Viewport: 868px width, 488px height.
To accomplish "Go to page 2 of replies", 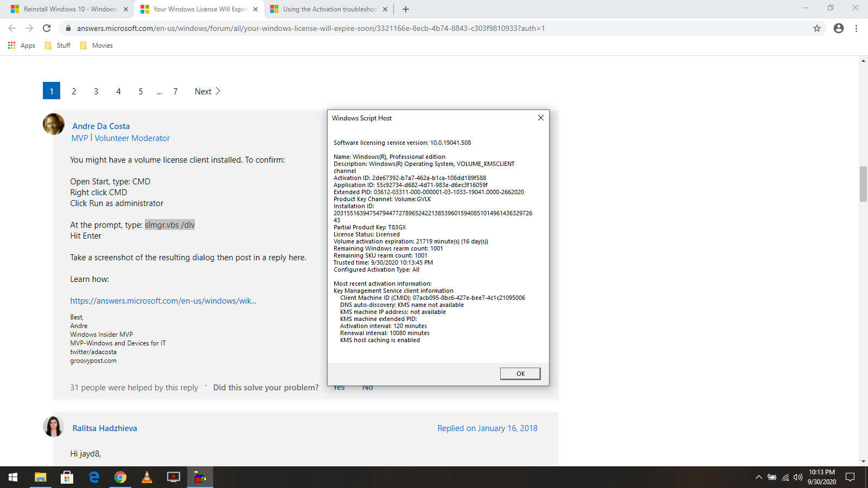I will click(74, 91).
